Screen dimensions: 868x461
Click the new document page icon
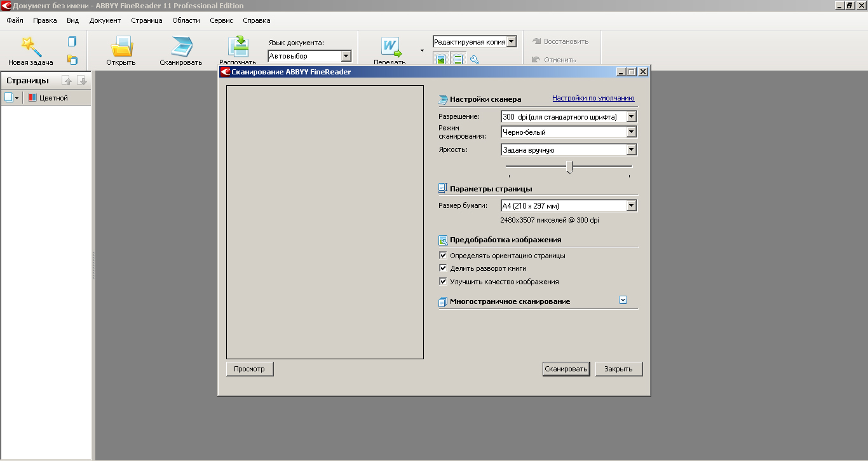(x=72, y=41)
